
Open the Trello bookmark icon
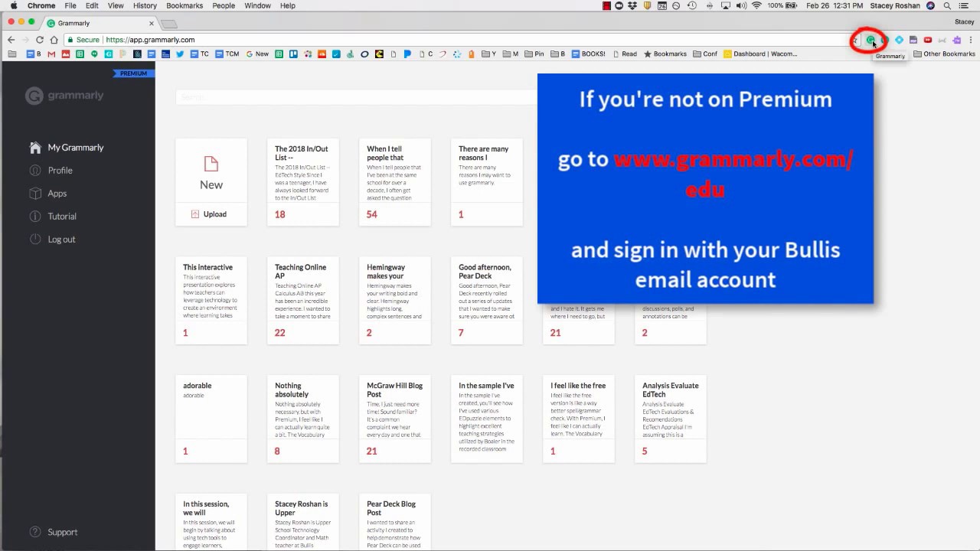293,54
